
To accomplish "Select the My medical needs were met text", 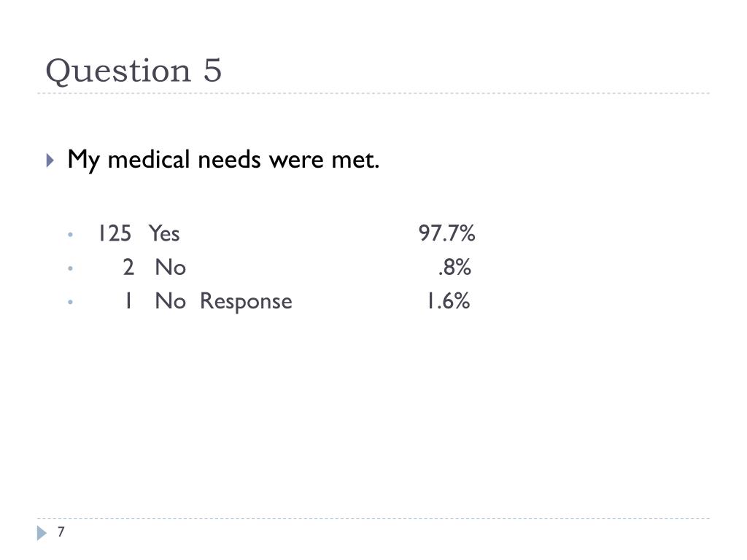I will 223,160.
